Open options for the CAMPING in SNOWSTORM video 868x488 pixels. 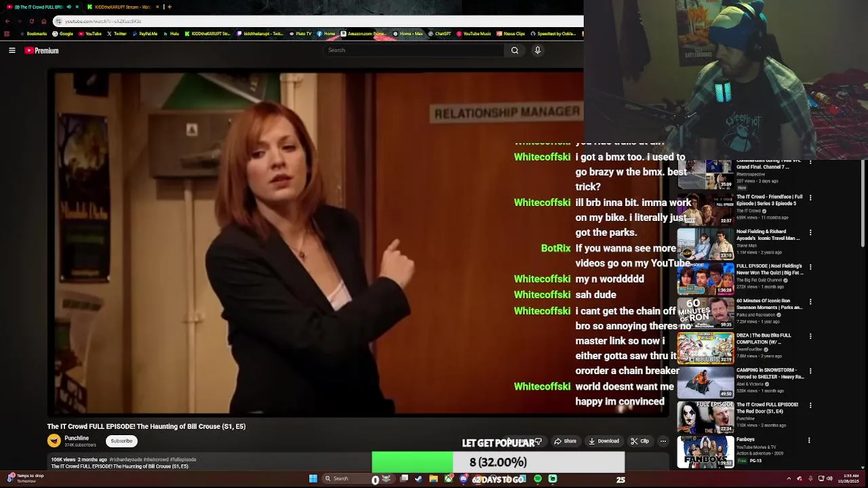pyautogui.click(x=810, y=371)
